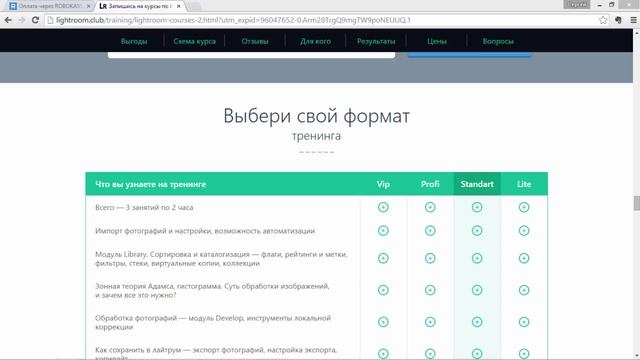Click Profi plus icon for Импорт фотографий row
This screenshot has width=640, height=360.
[430, 231]
